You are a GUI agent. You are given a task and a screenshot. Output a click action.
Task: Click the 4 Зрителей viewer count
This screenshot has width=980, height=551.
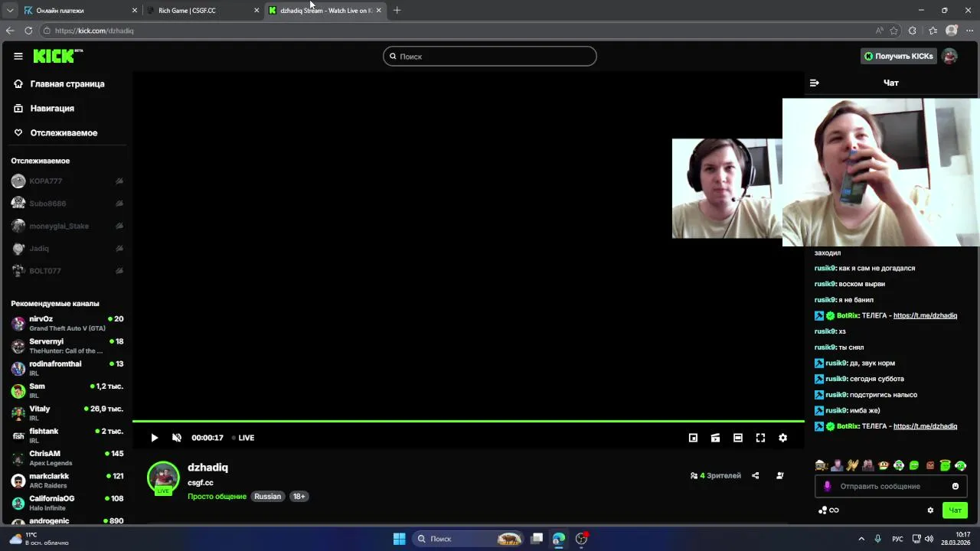tap(716, 476)
